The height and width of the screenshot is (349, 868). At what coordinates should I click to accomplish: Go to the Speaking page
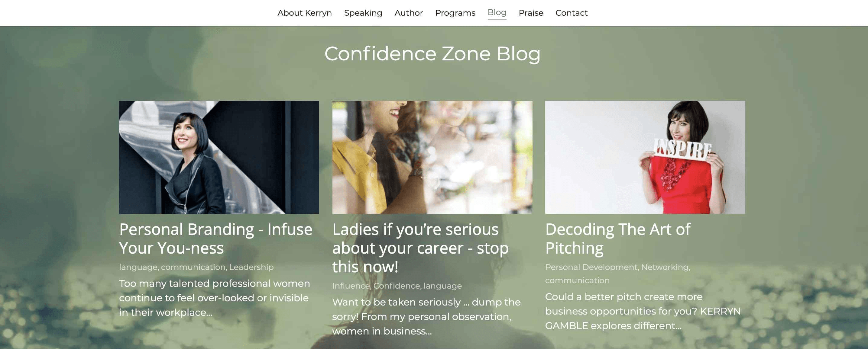363,13
